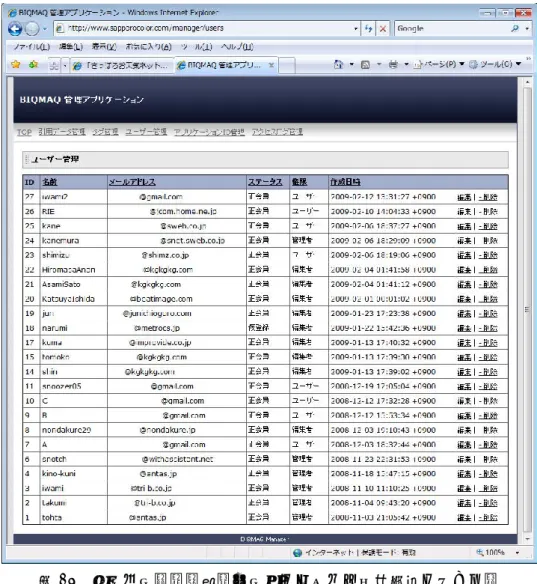Click the scrollbar up arrow
Image resolution: width=537 pixels, height=584 pixels.
tap(527, 82)
